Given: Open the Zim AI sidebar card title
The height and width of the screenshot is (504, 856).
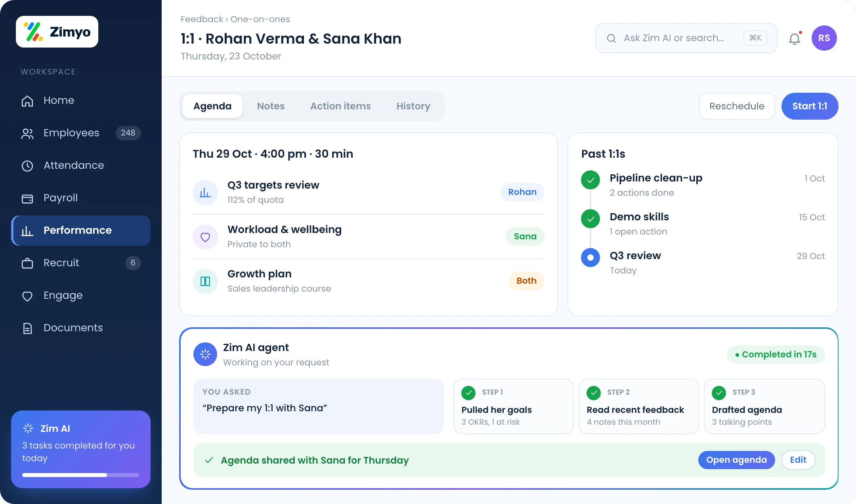Looking at the screenshot, I should pyautogui.click(x=55, y=429).
